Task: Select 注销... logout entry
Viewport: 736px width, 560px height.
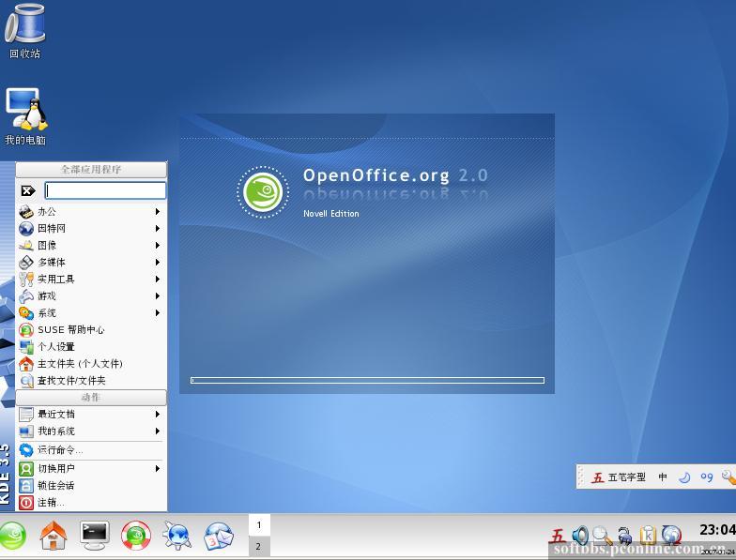Action: click(91, 503)
